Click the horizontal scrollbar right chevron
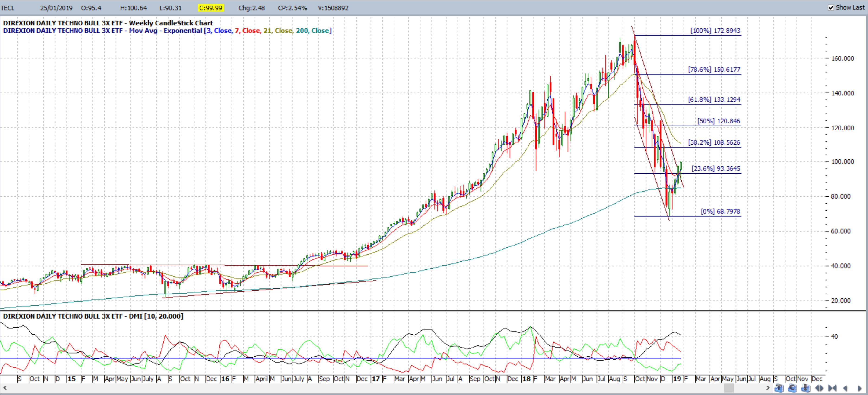The image size is (868, 395). (768, 388)
